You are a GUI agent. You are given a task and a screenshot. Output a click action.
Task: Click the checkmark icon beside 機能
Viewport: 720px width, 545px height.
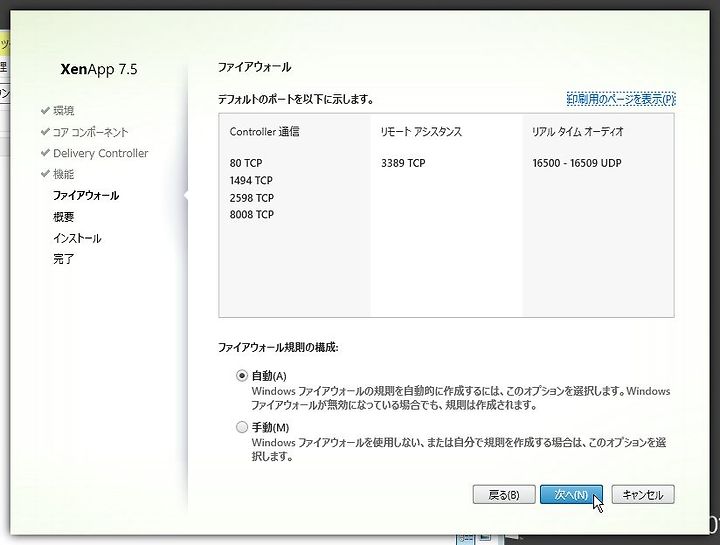point(45,174)
